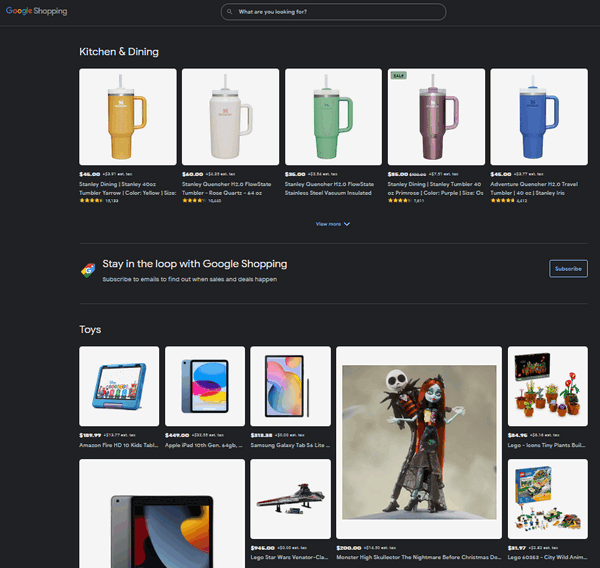The height and width of the screenshot is (568, 600).
Task: Click the star rating of the Primrose tumbler
Action: (399, 201)
